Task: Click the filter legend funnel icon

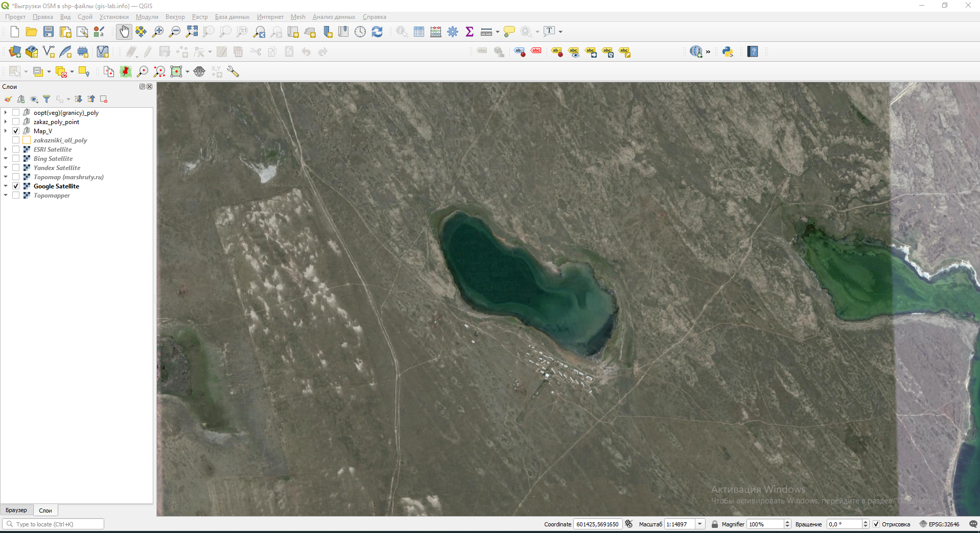Action: pos(46,99)
